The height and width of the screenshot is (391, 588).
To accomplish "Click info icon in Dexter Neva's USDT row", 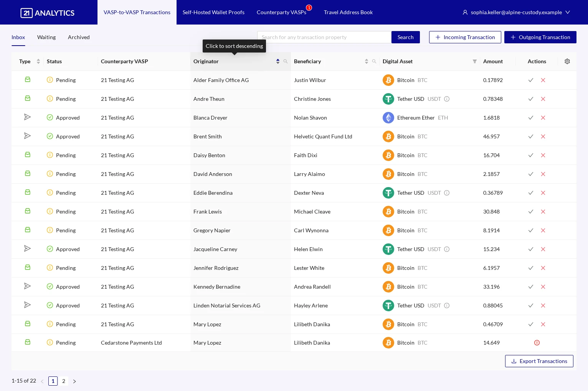I will click(447, 193).
